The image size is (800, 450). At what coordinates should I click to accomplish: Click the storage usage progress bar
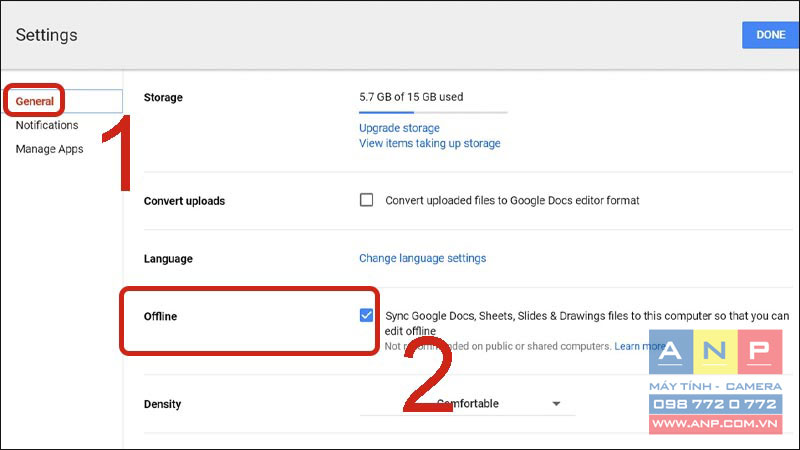pyautogui.click(x=433, y=112)
